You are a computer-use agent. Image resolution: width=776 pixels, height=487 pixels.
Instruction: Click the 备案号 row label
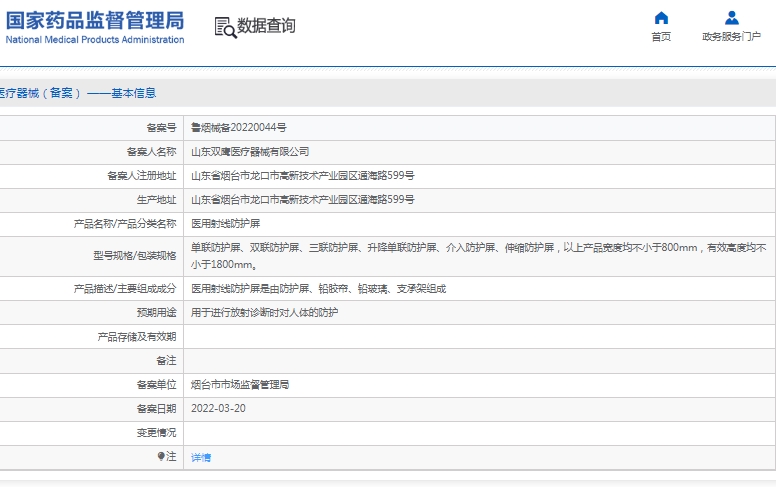coord(161,128)
